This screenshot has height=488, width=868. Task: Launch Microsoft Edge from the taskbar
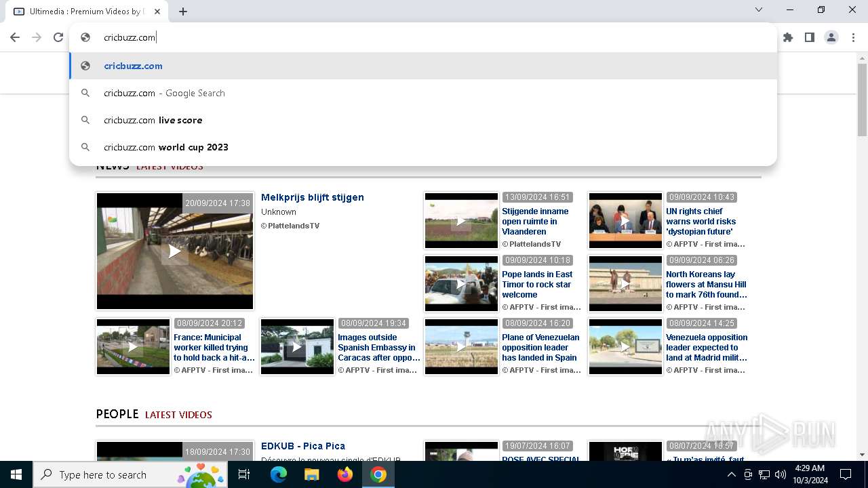(278, 474)
